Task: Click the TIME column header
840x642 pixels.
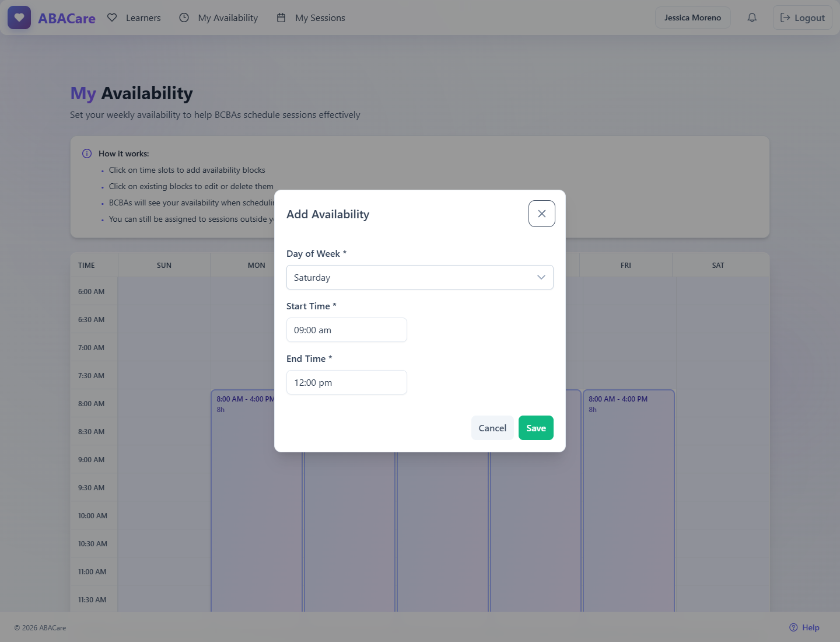Action: tap(86, 265)
